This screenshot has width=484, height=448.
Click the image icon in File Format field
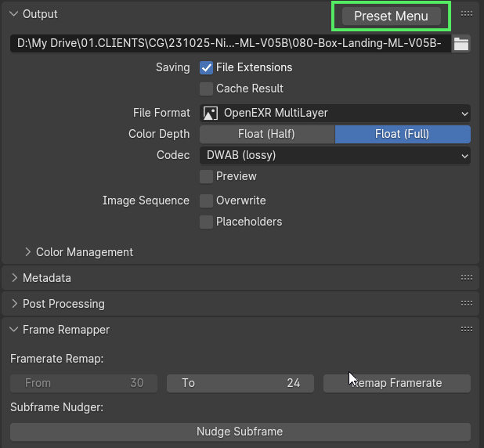tap(211, 114)
